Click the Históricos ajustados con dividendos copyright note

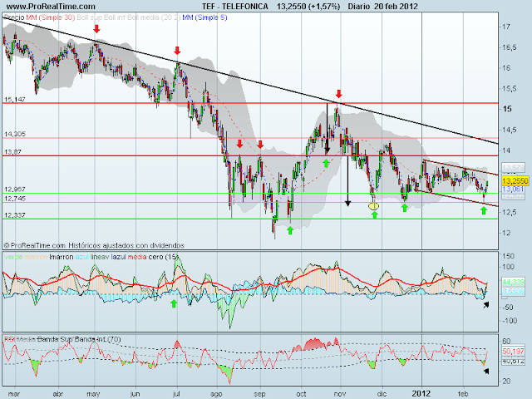(x=126, y=245)
